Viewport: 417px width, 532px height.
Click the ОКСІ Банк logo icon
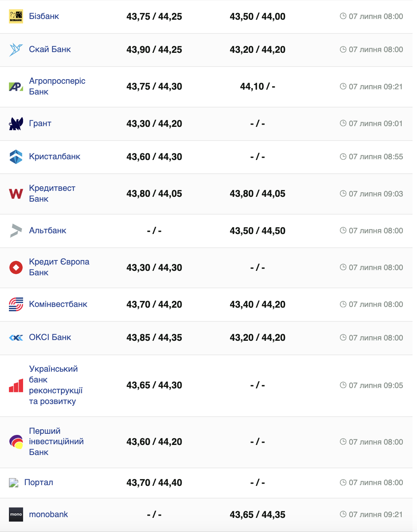16,337
